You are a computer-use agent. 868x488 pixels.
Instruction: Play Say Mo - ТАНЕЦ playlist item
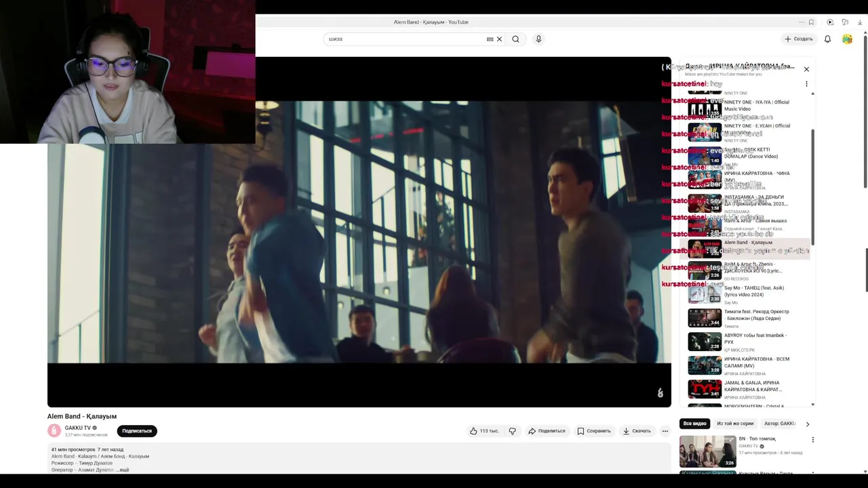(745, 294)
